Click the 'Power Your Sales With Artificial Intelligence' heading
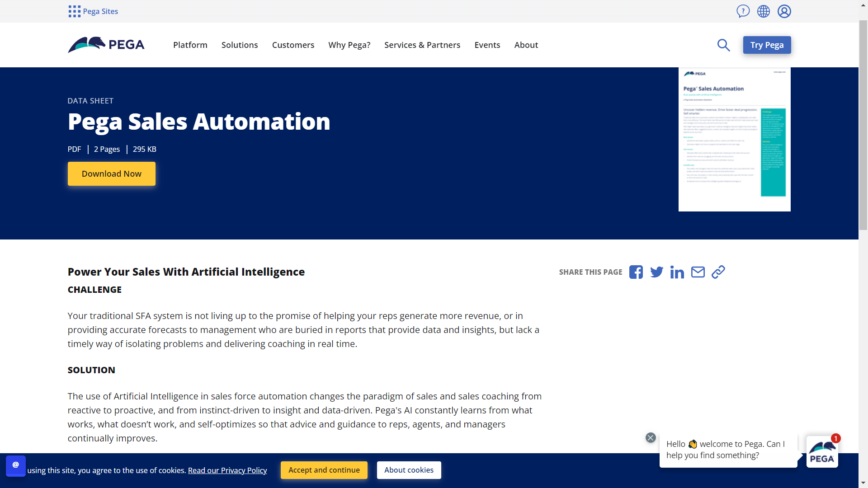 [186, 272]
